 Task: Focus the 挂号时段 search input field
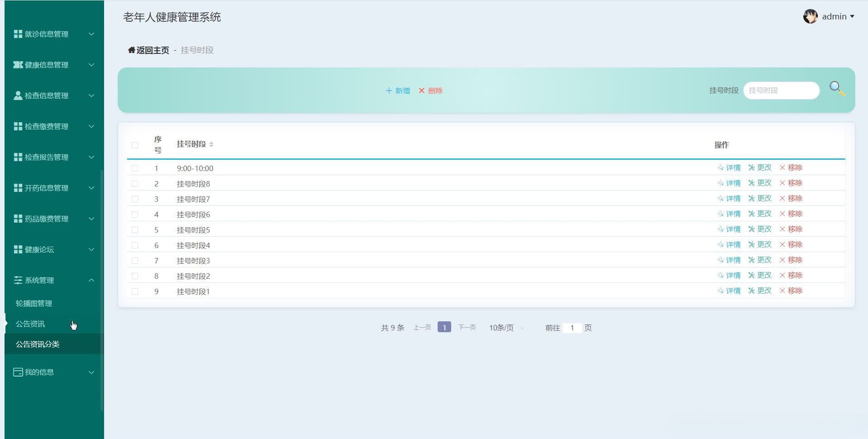[x=782, y=90]
